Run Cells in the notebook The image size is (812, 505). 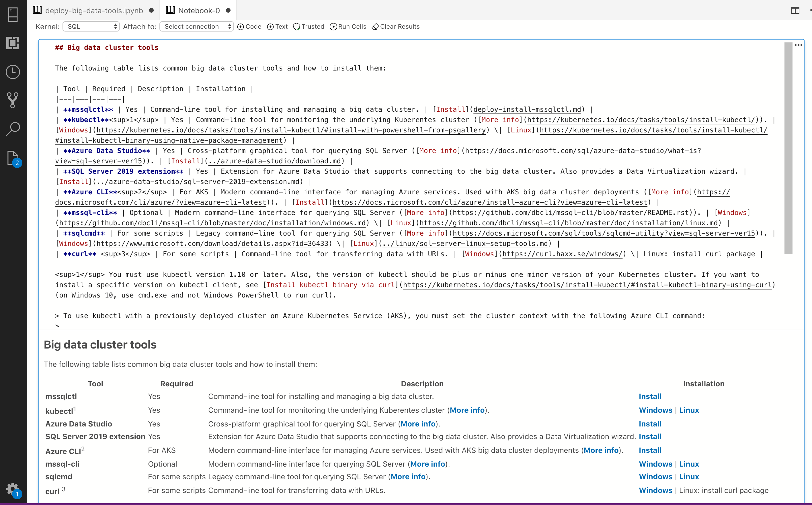(348, 26)
